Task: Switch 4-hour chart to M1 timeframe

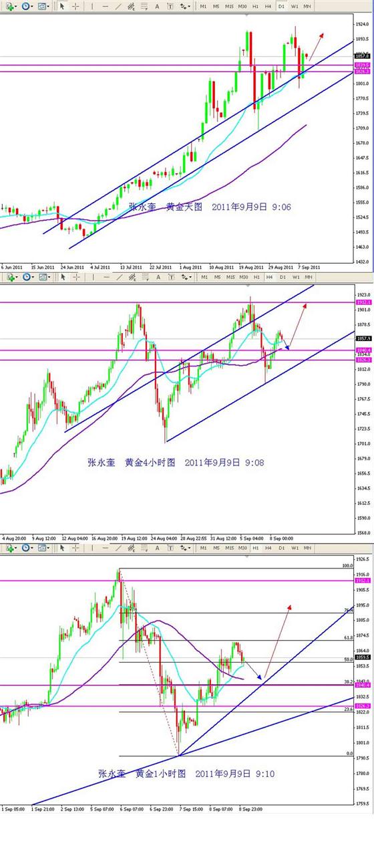Action: point(204,277)
